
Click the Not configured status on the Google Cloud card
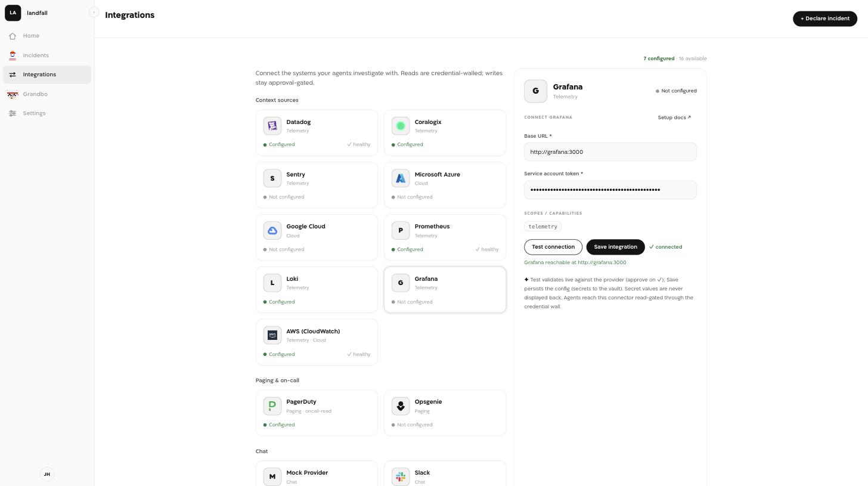pos(284,249)
